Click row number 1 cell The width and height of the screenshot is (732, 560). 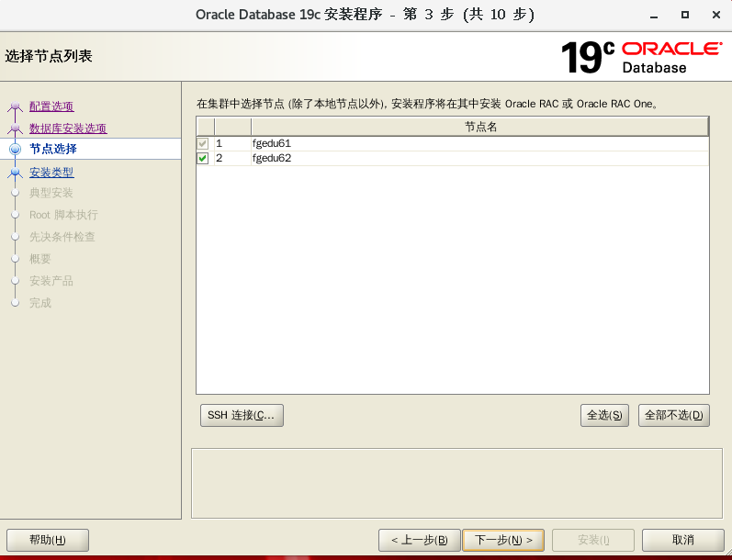232,143
